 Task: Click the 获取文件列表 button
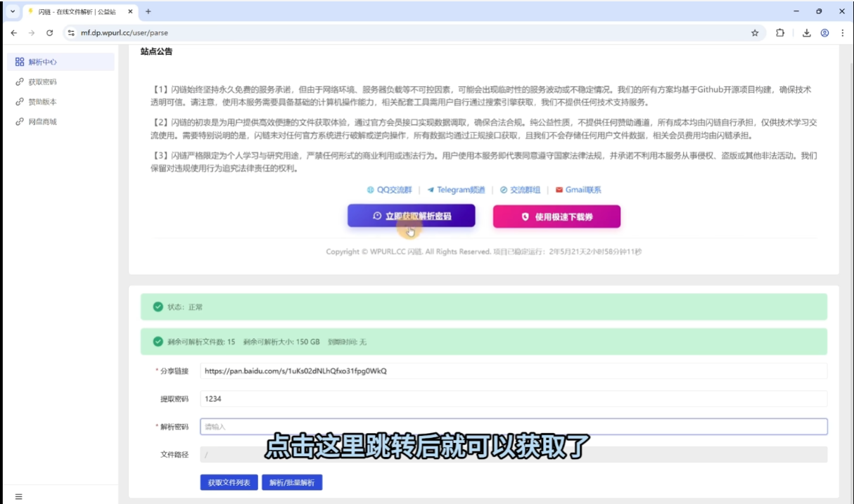[x=228, y=483]
